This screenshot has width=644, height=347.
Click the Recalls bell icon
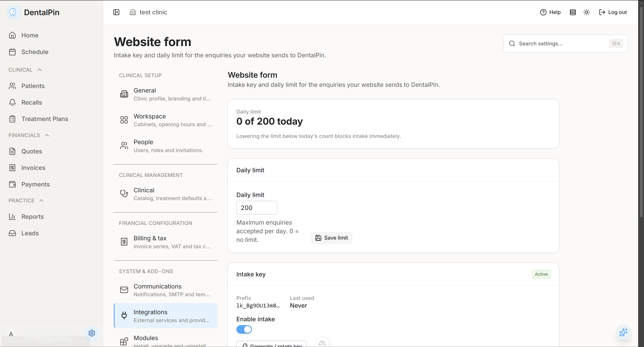click(x=12, y=102)
